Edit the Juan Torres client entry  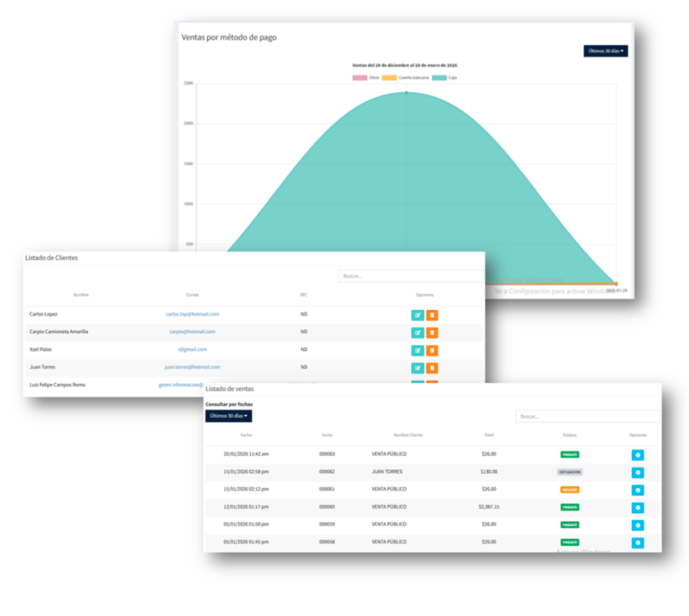tap(417, 367)
